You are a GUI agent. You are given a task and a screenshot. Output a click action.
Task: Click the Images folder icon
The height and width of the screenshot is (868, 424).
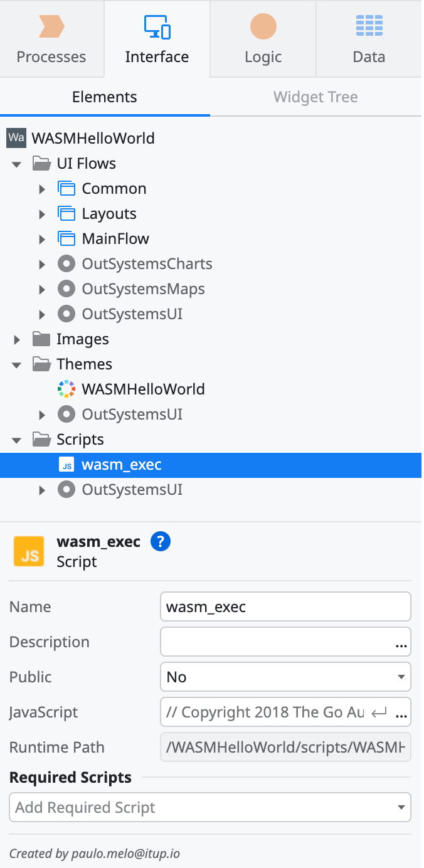click(41, 339)
